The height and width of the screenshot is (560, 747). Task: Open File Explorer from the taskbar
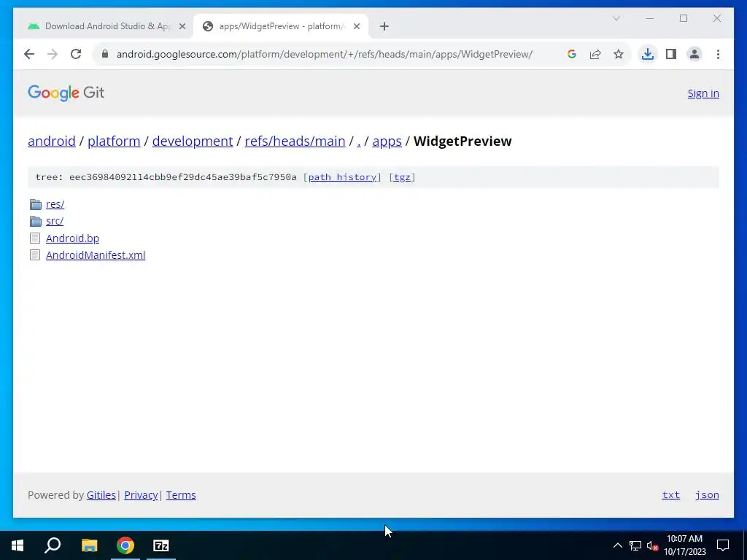(x=89, y=545)
